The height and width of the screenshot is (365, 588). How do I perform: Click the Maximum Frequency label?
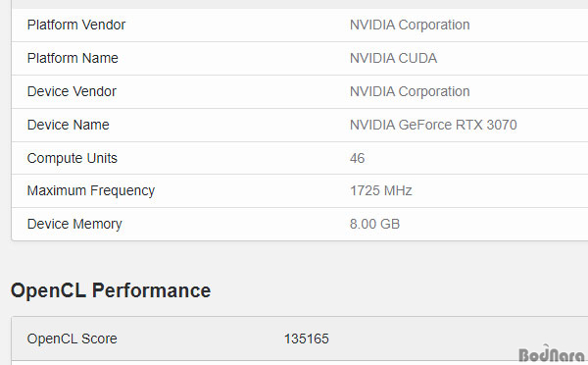pyautogui.click(x=91, y=190)
